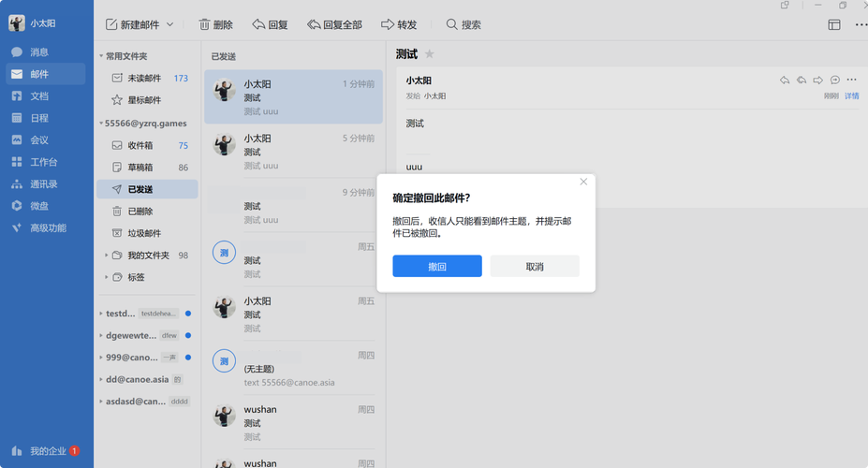The width and height of the screenshot is (868, 468).
Task: Click the 删除 toolbar button
Action: tap(216, 24)
